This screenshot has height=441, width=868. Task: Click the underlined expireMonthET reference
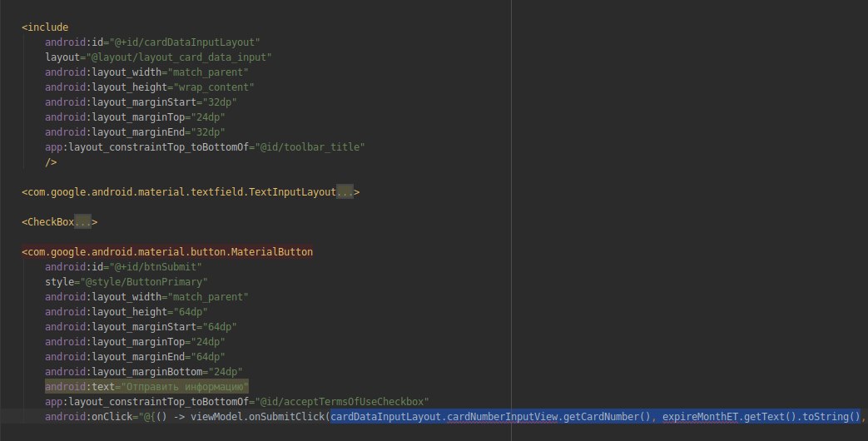(x=700, y=416)
